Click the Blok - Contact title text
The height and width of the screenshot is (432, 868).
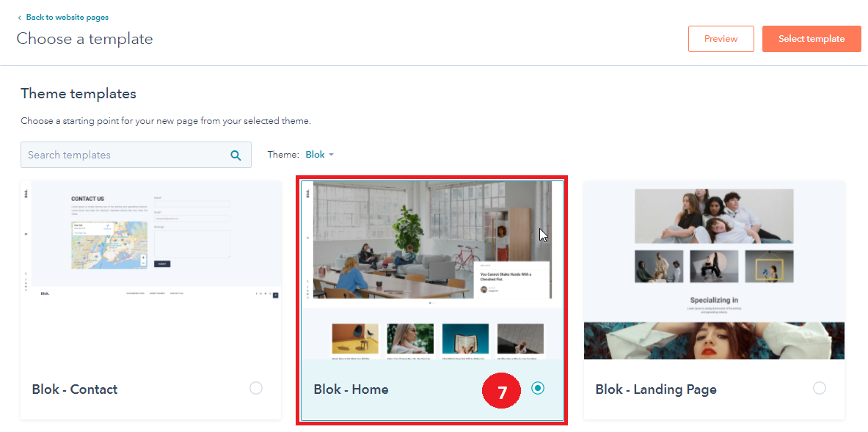(75, 389)
